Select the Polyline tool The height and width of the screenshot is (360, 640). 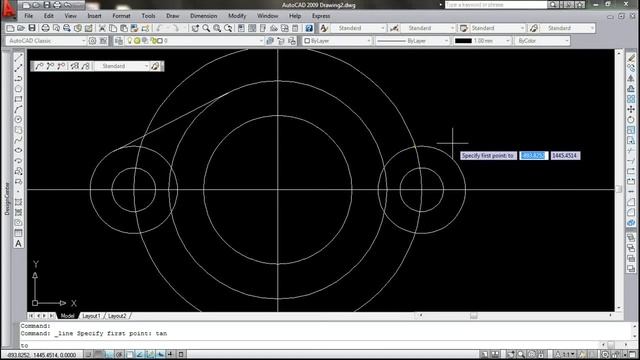point(18,78)
